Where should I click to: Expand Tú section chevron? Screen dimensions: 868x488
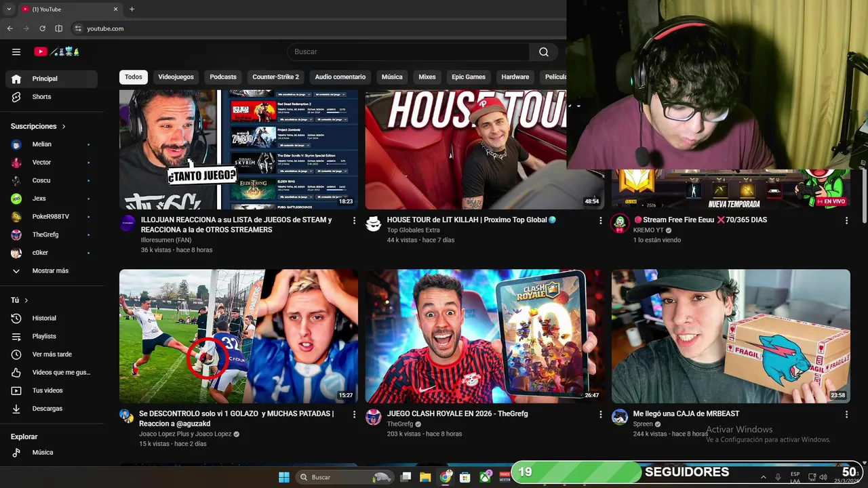[26, 300]
